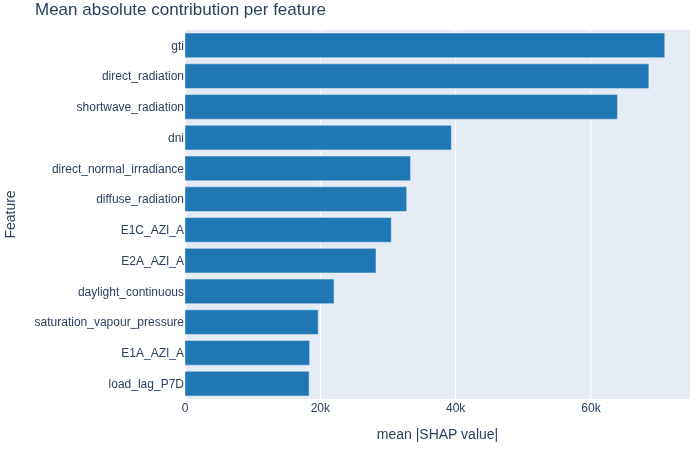Image resolution: width=700 pixels, height=450 pixels.
Task: Click the saturation_vapour_pressure feature label
Action: (109, 322)
